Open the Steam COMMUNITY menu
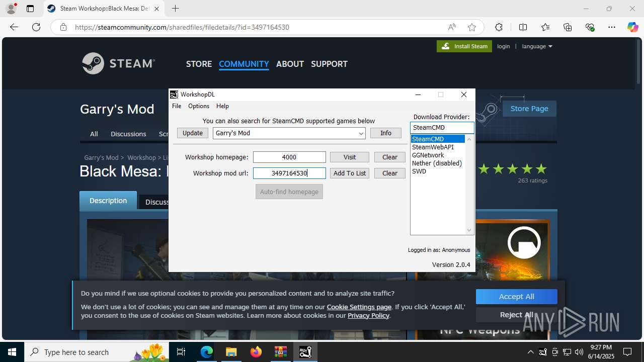 coord(244,64)
